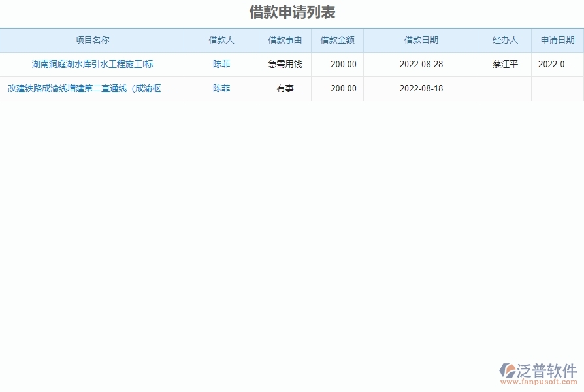584x392 pixels.
Task: Click date 2022-08-28 in first row
Action: (x=421, y=64)
